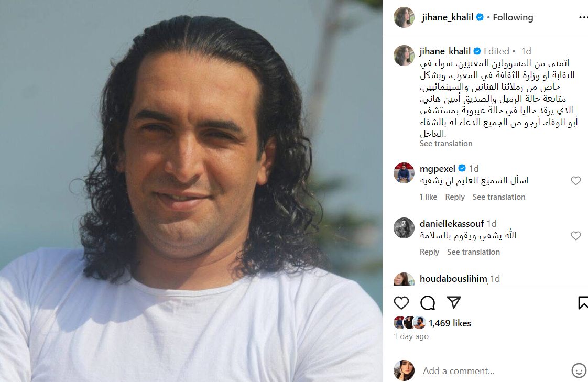Toggle the Following status button
Image resolution: width=588 pixels, height=382 pixels.
(513, 17)
